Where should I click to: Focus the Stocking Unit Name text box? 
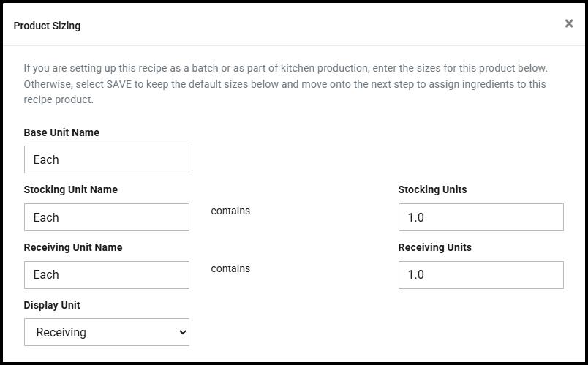click(106, 217)
